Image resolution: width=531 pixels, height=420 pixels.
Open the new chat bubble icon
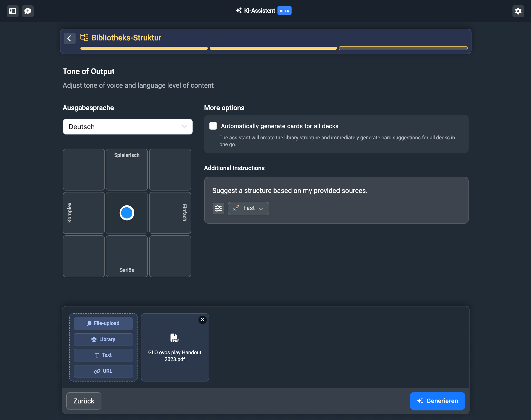[28, 11]
